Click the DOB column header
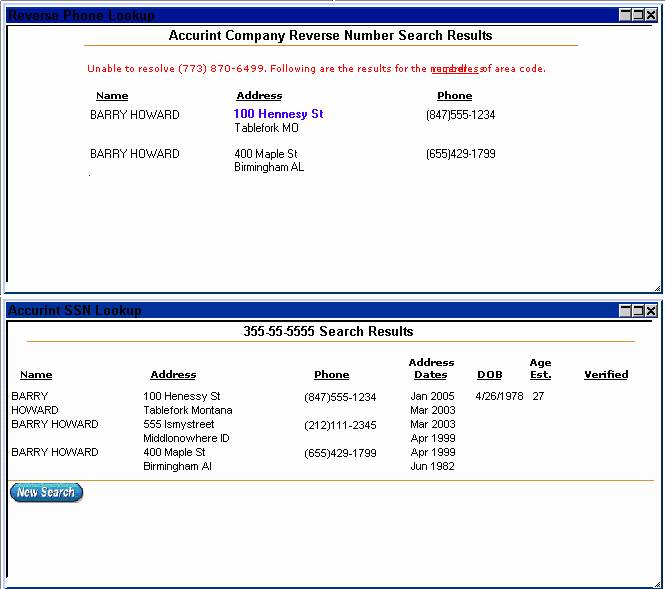Image resolution: width=665 pixels, height=589 pixels. 490,375
